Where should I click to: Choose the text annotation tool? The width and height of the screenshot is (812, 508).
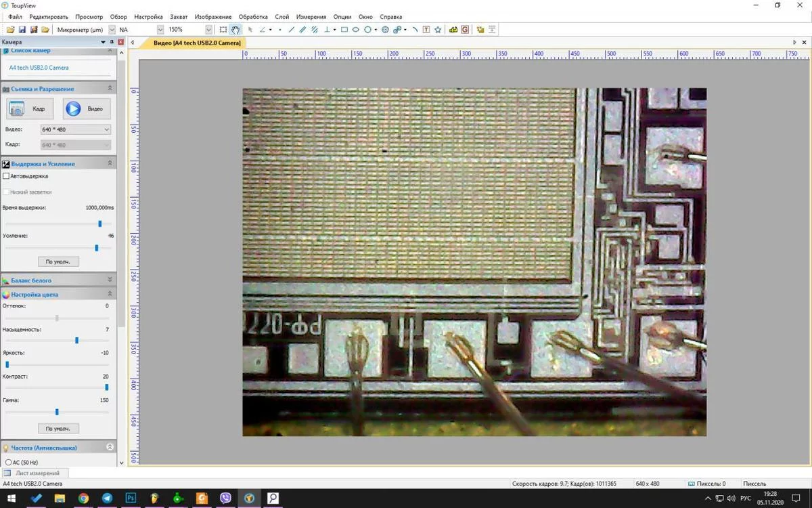pyautogui.click(x=426, y=30)
